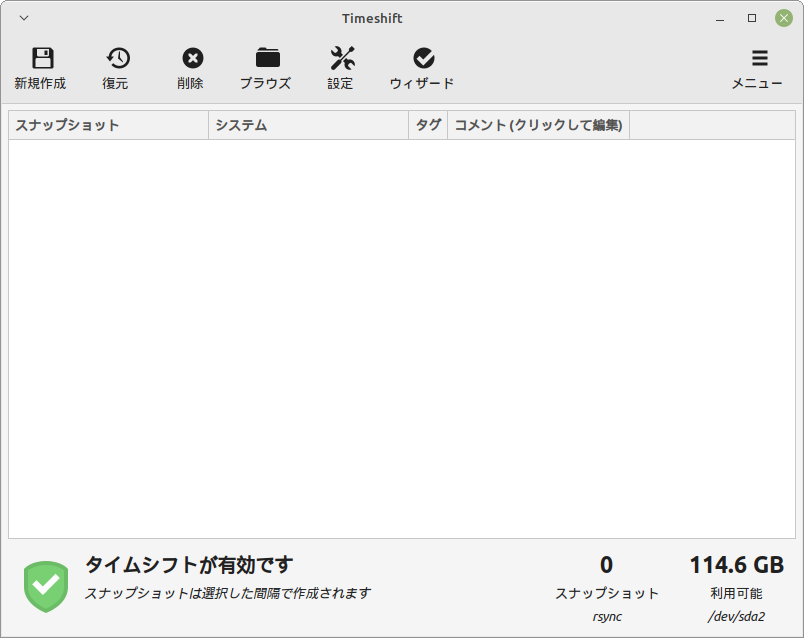This screenshot has width=804, height=638.
Task: Click the 0 スナップショット count
Action: pos(607,565)
